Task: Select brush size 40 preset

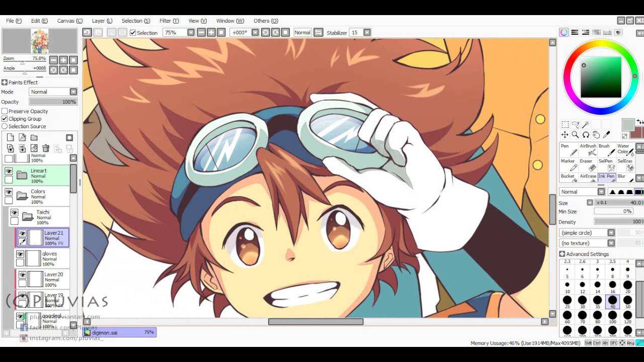Action: tap(612, 301)
